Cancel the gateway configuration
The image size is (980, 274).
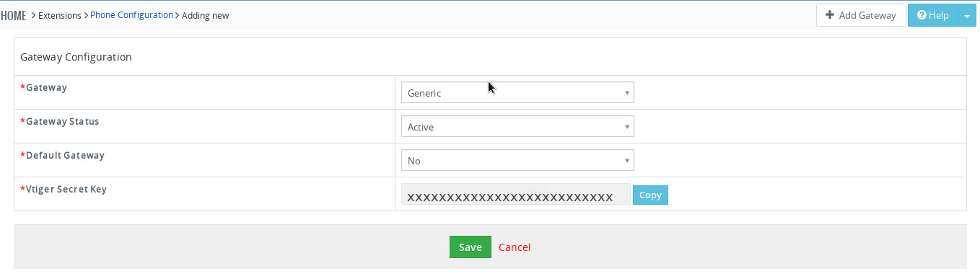(x=515, y=247)
